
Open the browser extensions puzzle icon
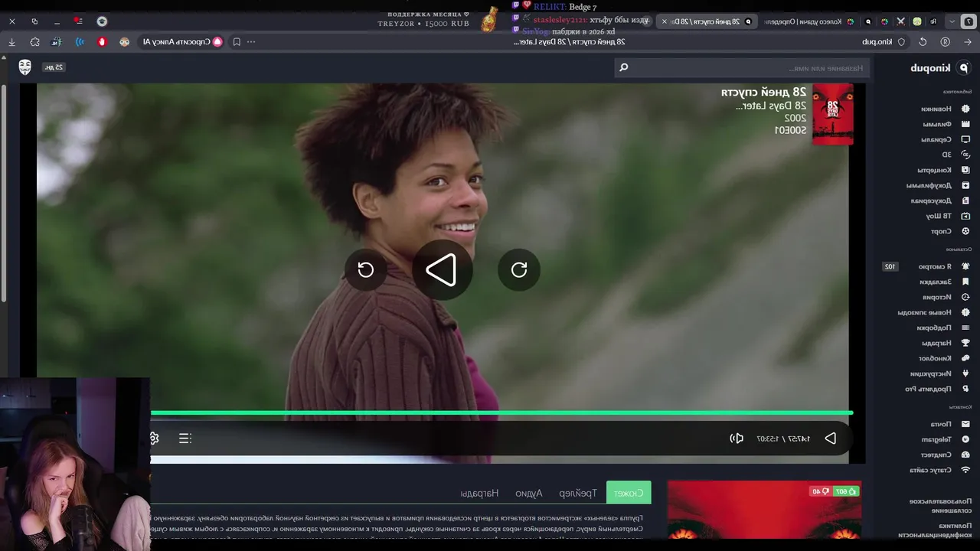(x=34, y=42)
